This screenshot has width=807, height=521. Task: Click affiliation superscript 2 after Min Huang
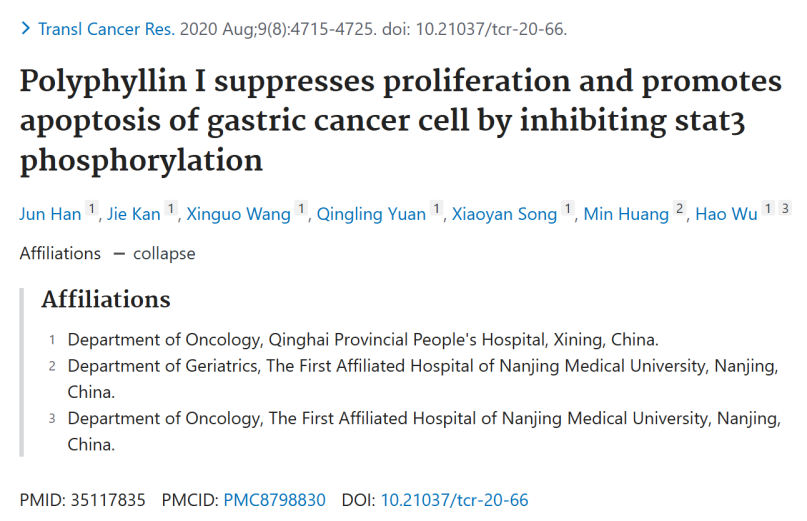coord(679,209)
